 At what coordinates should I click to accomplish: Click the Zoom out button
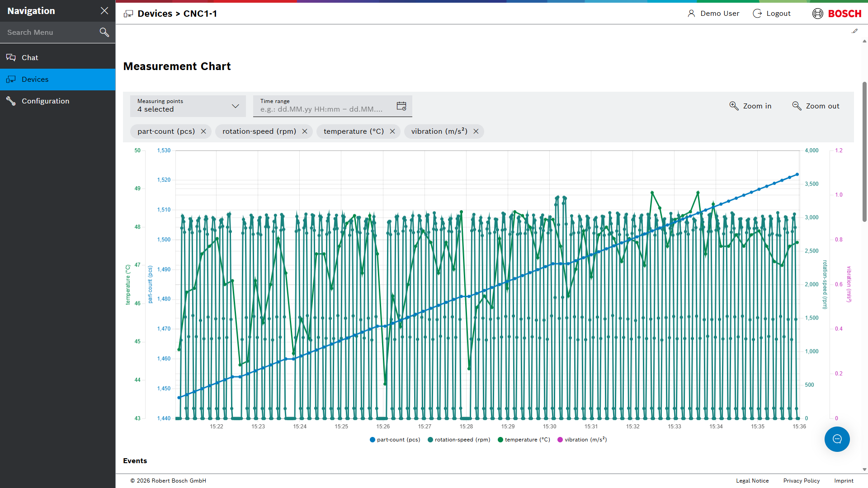(816, 106)
